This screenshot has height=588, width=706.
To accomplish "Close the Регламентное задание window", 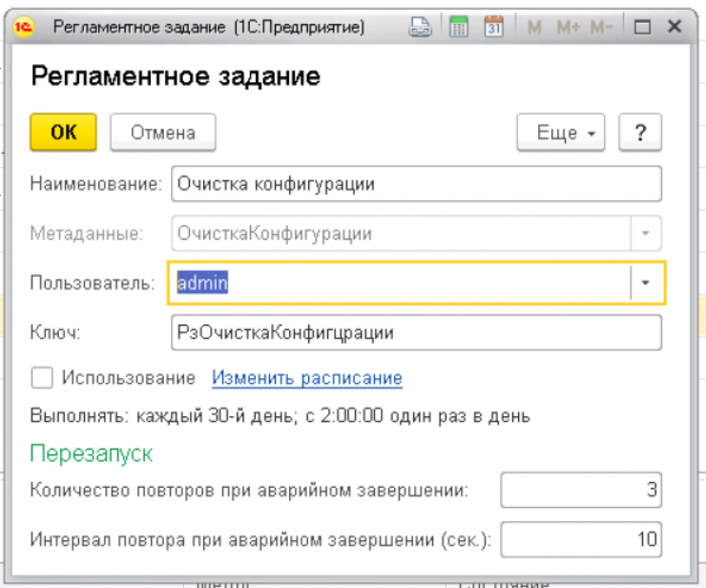I will 675,27.
